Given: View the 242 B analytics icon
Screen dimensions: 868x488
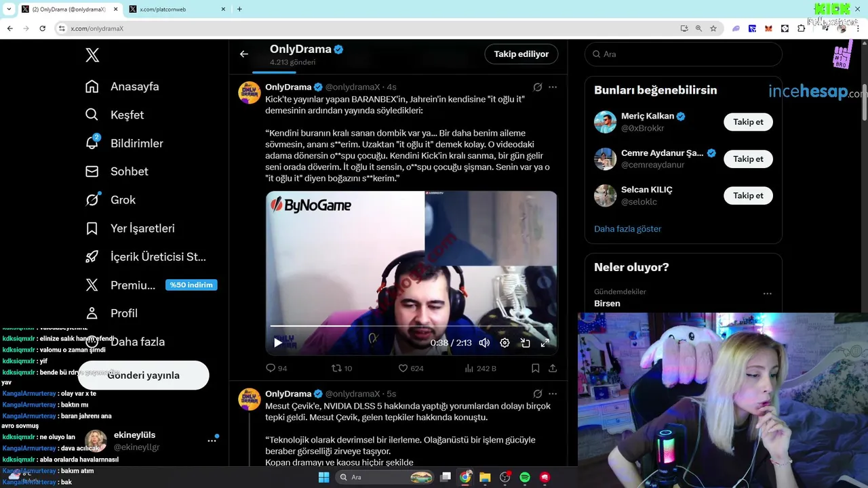Looking at the screenshot, I should pos(469,368).
